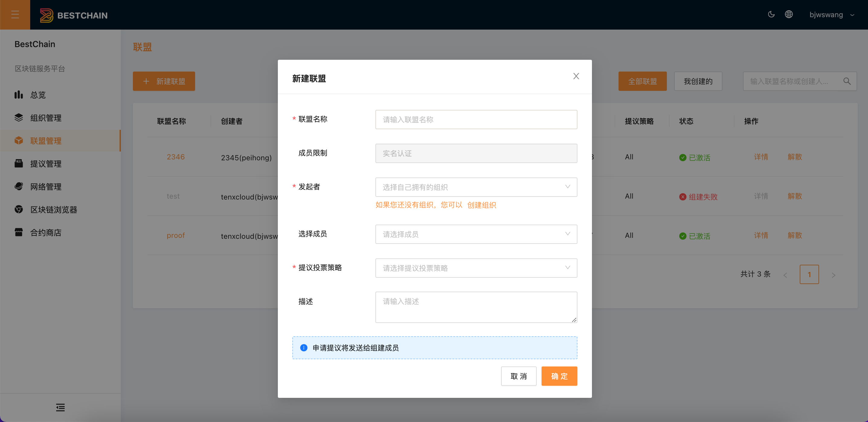
Task: Click the 新建联盟 button on page
Action: pyautogui.click(x=164, y=81)
